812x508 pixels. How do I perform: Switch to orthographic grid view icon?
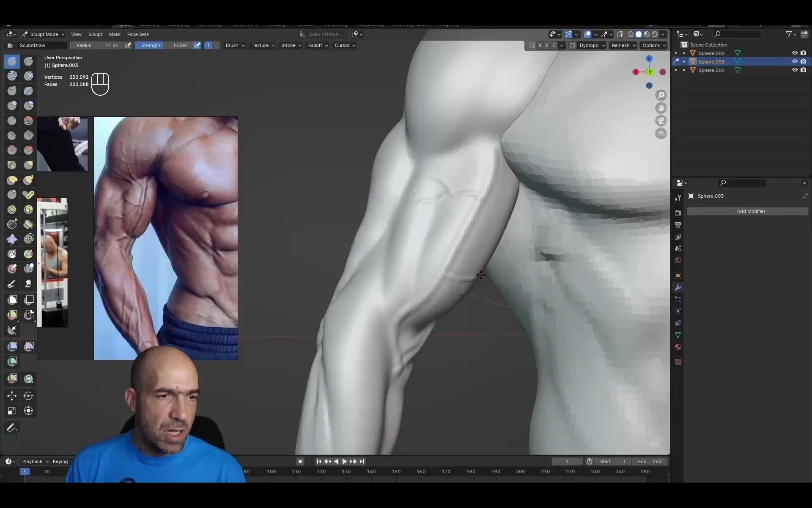pos(661,134)
